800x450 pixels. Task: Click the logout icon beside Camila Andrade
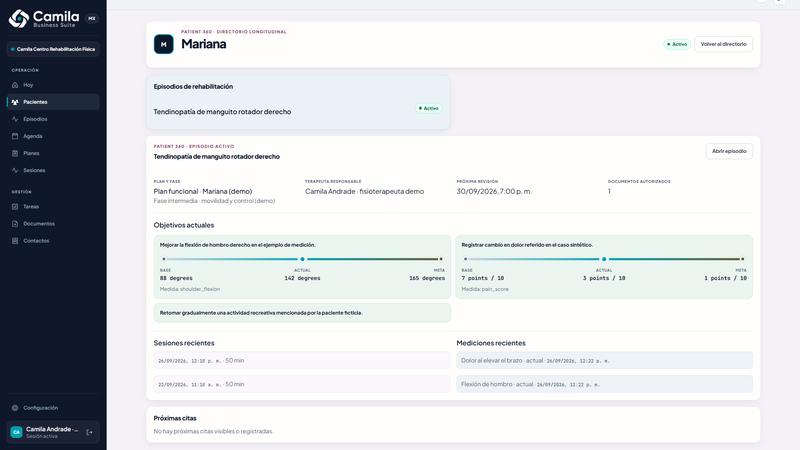[90, 433]
